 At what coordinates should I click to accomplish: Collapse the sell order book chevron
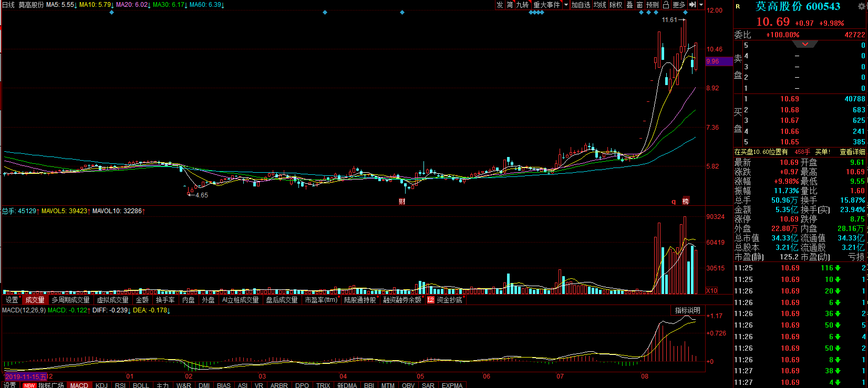(x=805, y=45)
